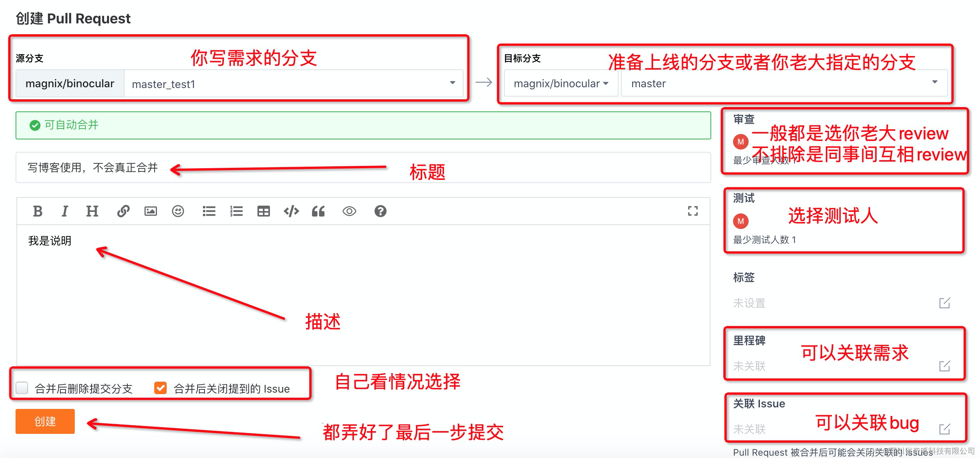
Task: Preview the description with the eye icon
Action: click(x=349, y=211)
